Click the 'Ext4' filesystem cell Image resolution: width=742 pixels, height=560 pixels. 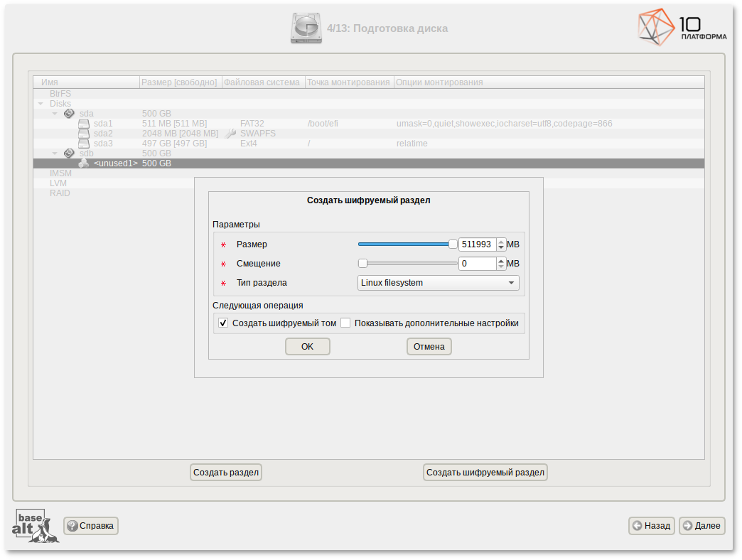pyautogui.click(x=249, y=144)
